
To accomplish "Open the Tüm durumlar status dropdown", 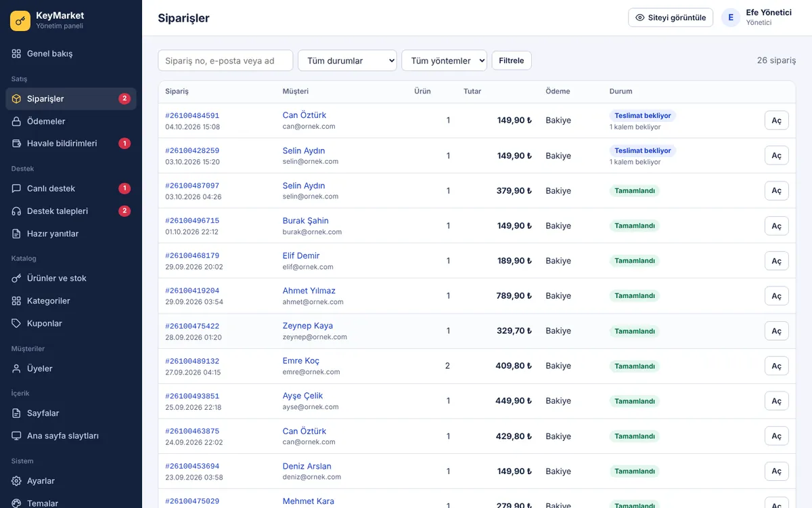I will [347, 60].
